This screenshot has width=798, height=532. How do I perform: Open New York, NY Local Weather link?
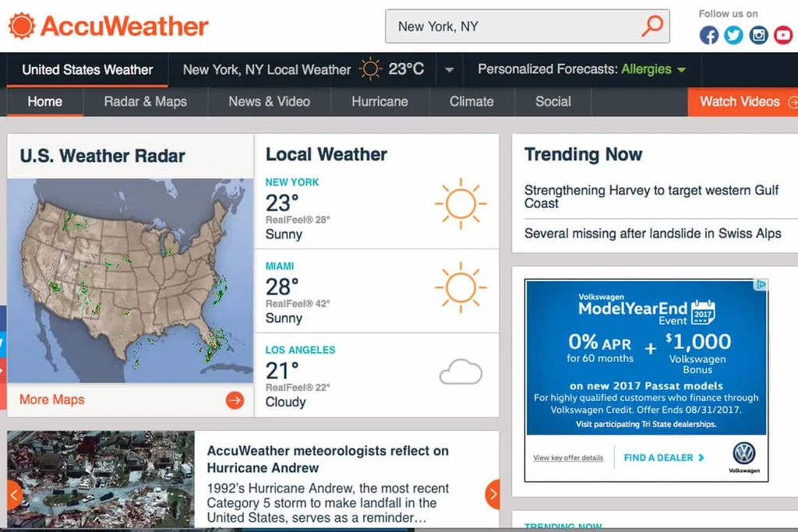pos(267,69)
